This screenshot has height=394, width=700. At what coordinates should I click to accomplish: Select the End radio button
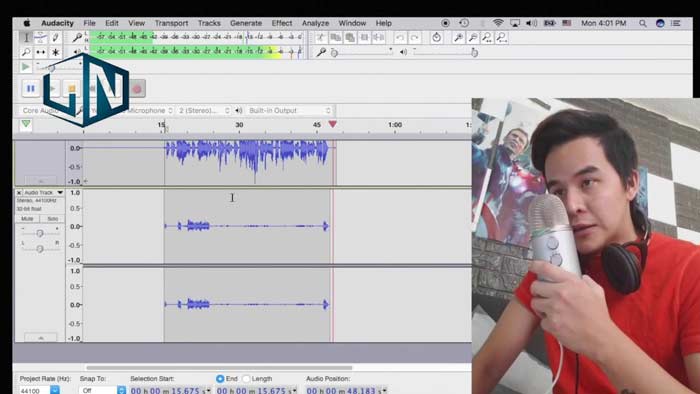(220, 378)
